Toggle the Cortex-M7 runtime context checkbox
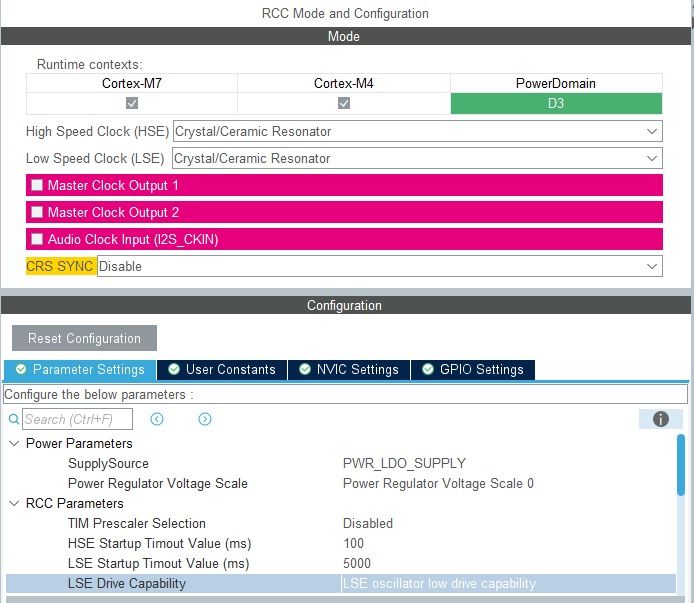This screenshot has width=694, height=603. pos(132,103)
